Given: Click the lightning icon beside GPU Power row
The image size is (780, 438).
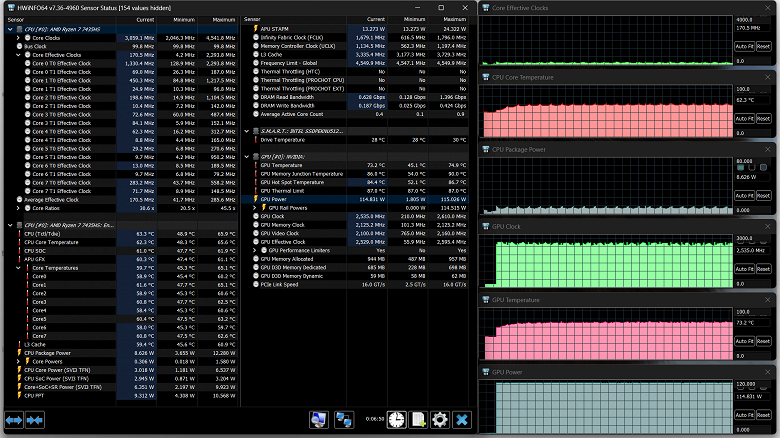Looking at the screenshot, I should pyautogui.click(x=256, y=199).
